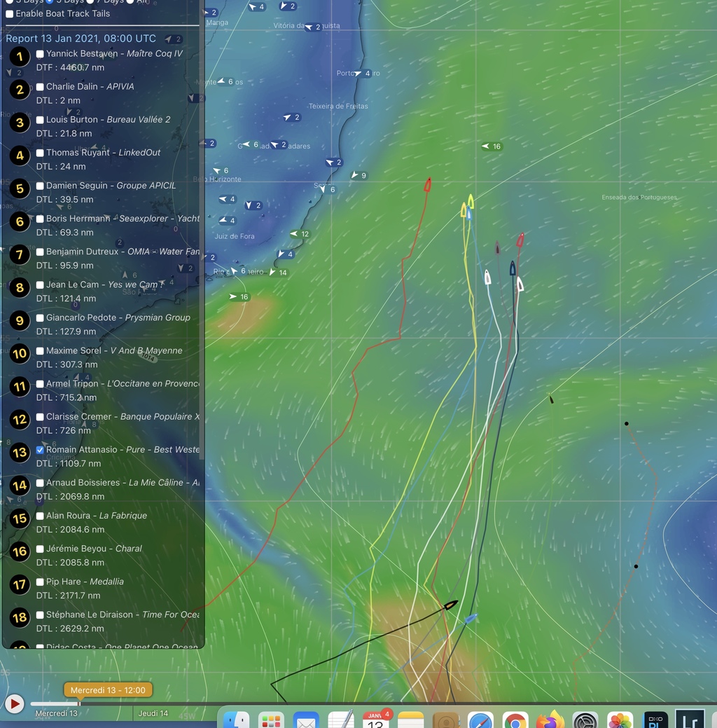This screenshot has height=728, width=717.
Task: Click the Teixeira de Freitas map label
Action: coord(338,107)
